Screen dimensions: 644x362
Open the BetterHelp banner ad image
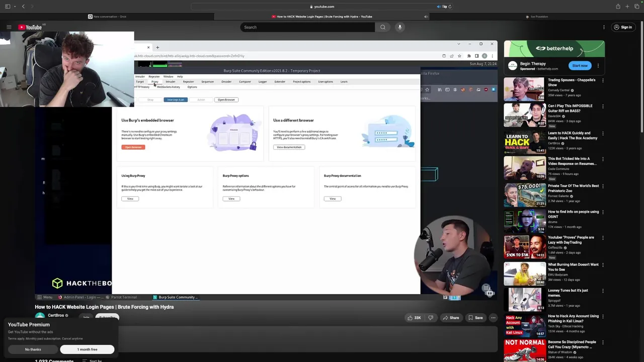(x=554, y=49)
